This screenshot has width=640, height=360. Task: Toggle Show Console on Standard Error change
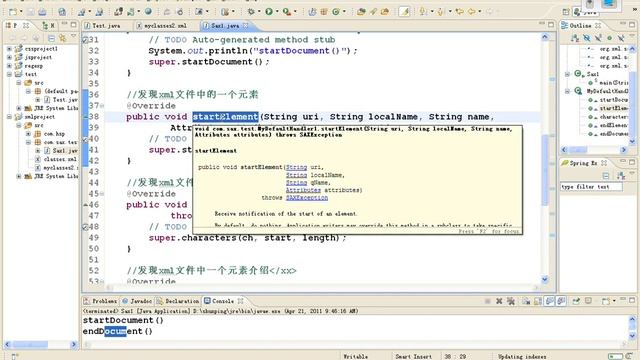(561, 301)
